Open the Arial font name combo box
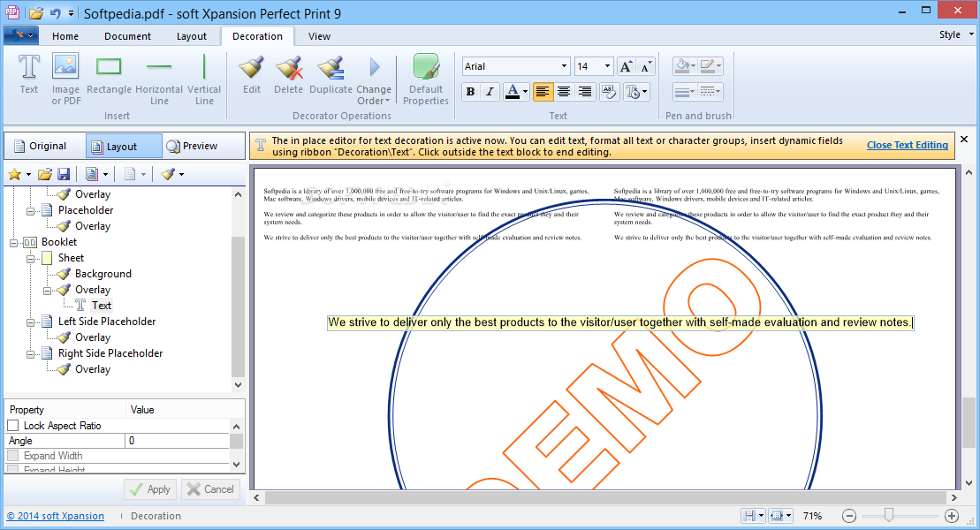The width and height of the screenshot is (980, 530). pos(516,66)
